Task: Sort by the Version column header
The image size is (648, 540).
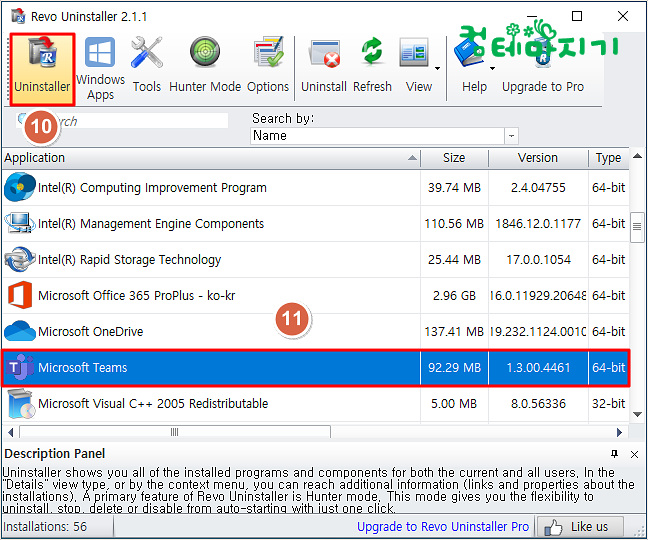Action: (538, 158)
